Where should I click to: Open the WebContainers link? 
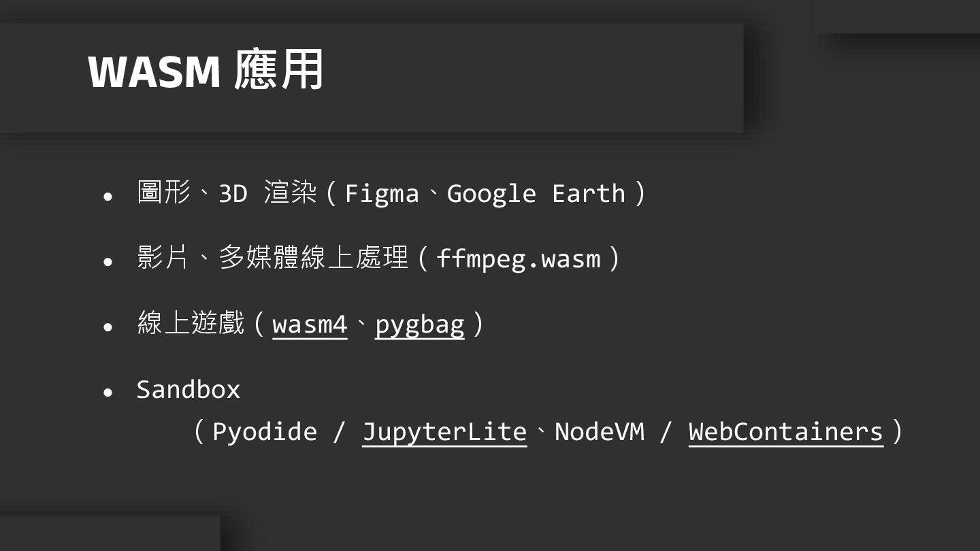tap(786, 432)
